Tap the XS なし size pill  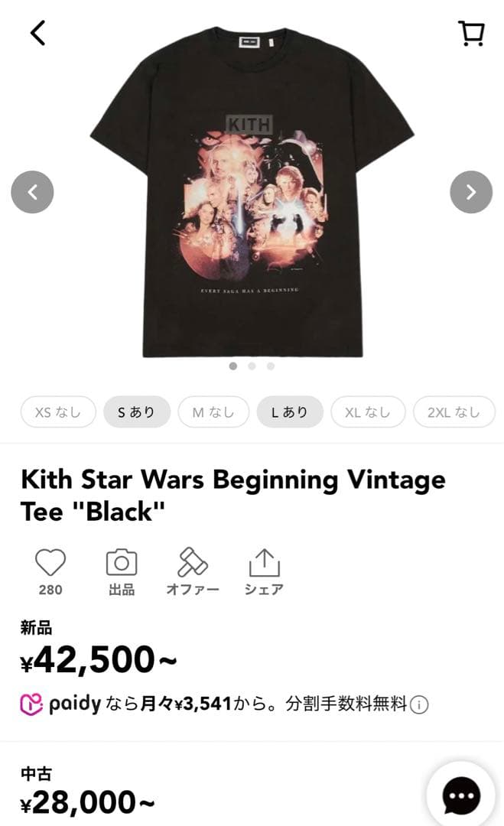[x=58, y=411]
